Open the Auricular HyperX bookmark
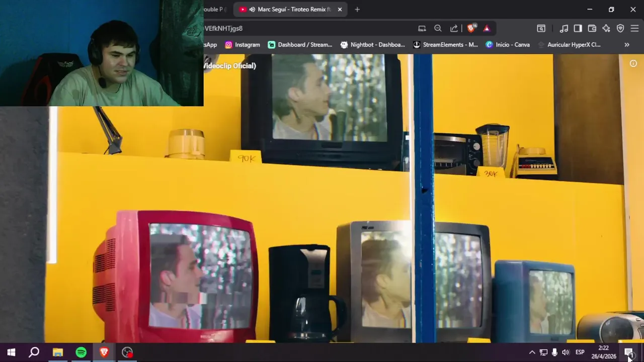The height and width of the screenshot is (362, 644). point(569,45)
